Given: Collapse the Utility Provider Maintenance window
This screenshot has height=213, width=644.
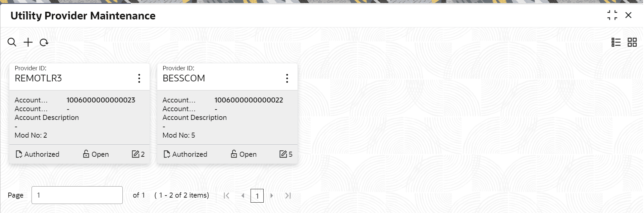Looking at the screenshot, I should tap(612, 15).
